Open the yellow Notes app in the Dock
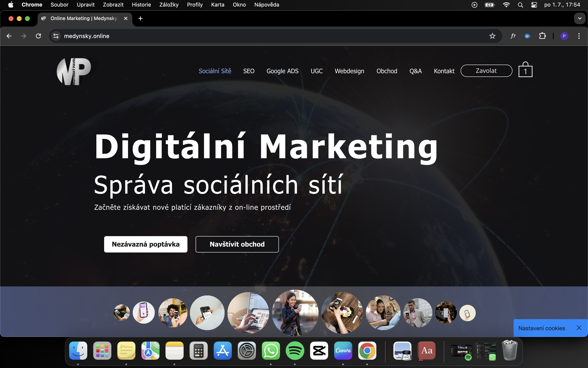The width and height of the screenshot is (588, 368). 174,351
